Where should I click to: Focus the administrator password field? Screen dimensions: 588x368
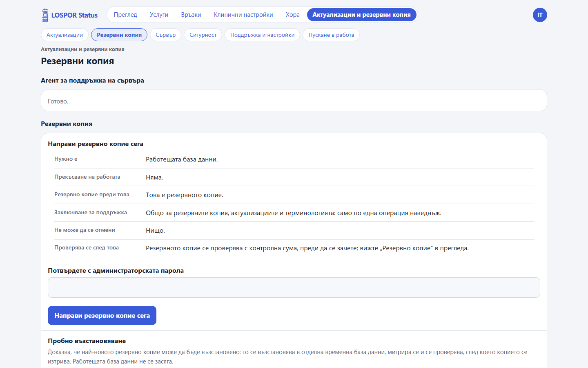(x=294, y=287)
